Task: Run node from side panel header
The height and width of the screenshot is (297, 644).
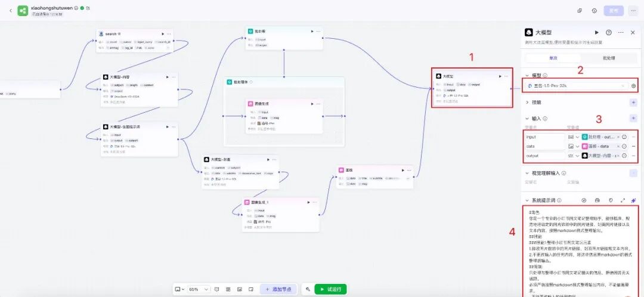Action: (x=597, y=32)
